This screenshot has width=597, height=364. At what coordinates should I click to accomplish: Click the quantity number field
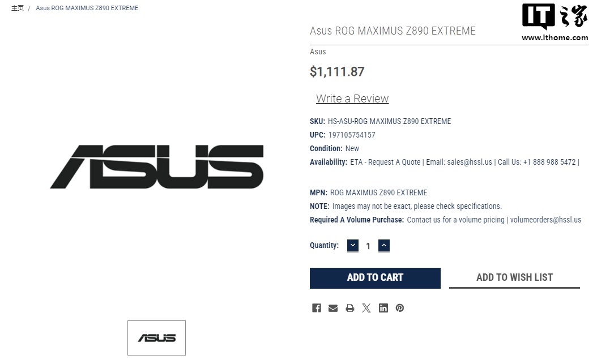tap(368, 246)
